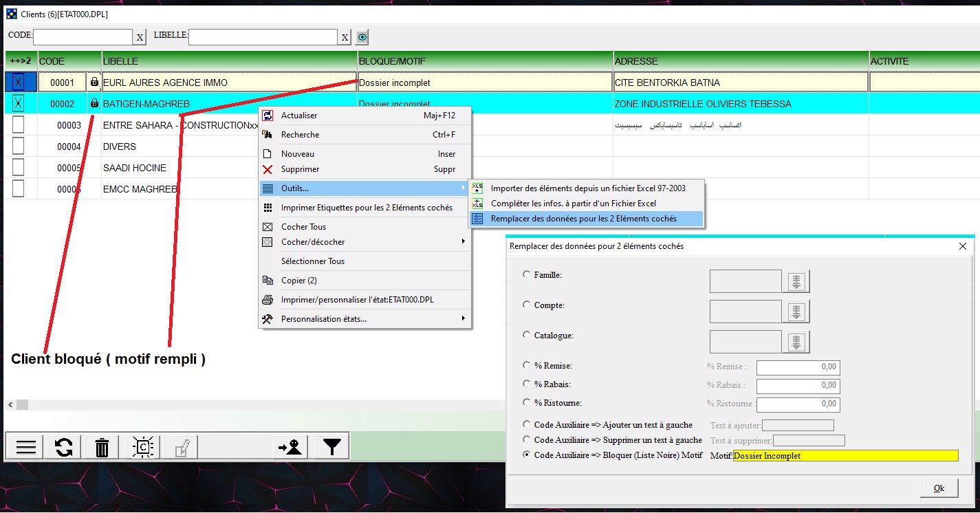Select Code Auxiliaire Supprimer un text à gauche
This screenshot has height=513, width=980.
[527, 439]
